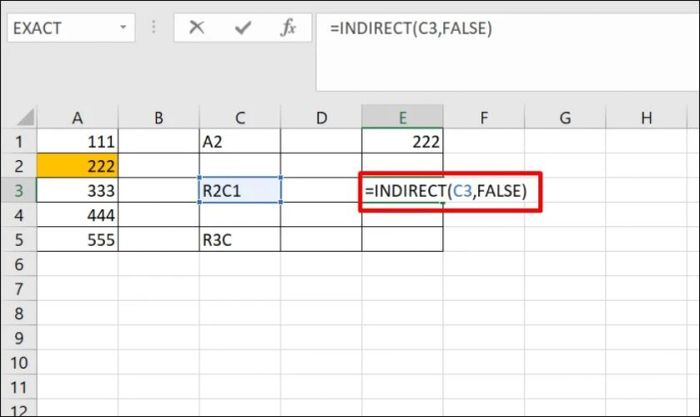
Task: Cancel the formula entry with the X icon
Action: 196,28
